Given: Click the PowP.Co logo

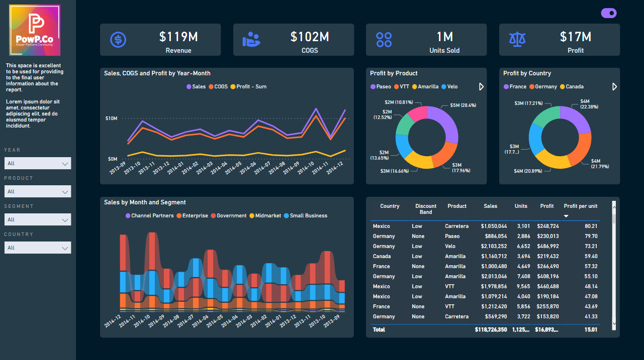Looking at the screenshot, I should [35, 30].
